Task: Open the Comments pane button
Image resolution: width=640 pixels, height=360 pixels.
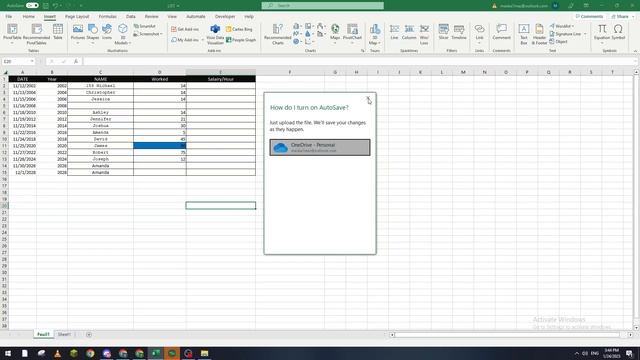Action: coord(589,17)
